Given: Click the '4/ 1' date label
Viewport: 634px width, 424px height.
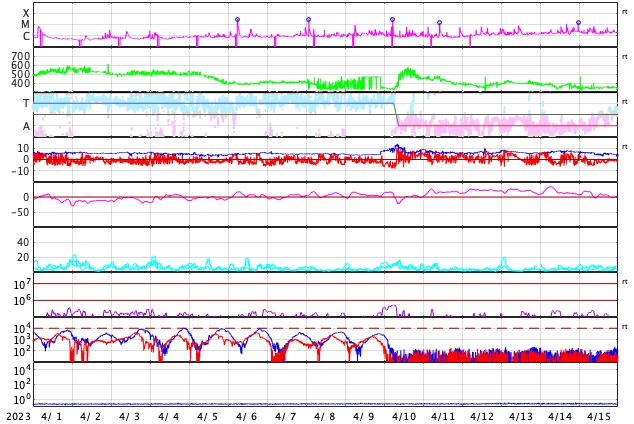Looking at the screenshot, I should (52, 417).
